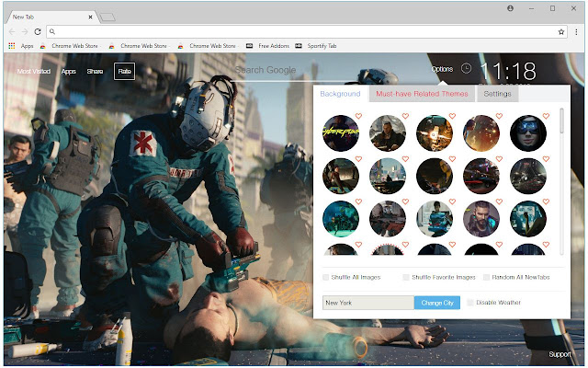Viewport: 588px width, 368px height.
Task: Close the New Tab browser tab
Action: point(90,17)
